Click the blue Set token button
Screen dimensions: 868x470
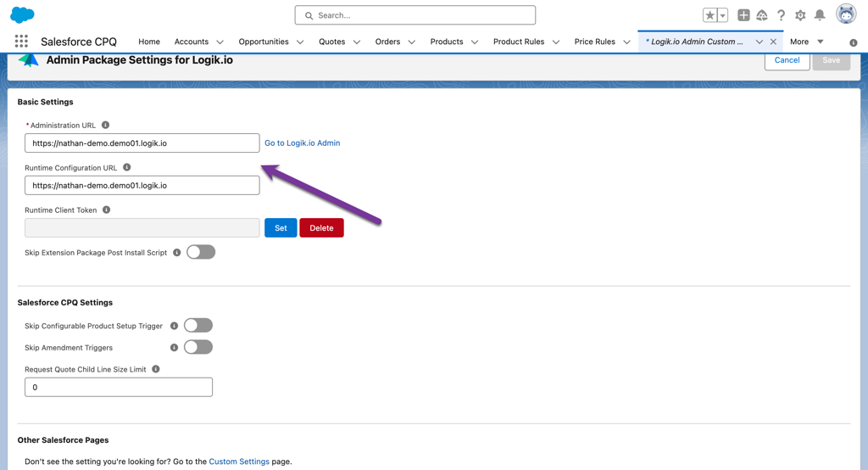click(281, 228)
